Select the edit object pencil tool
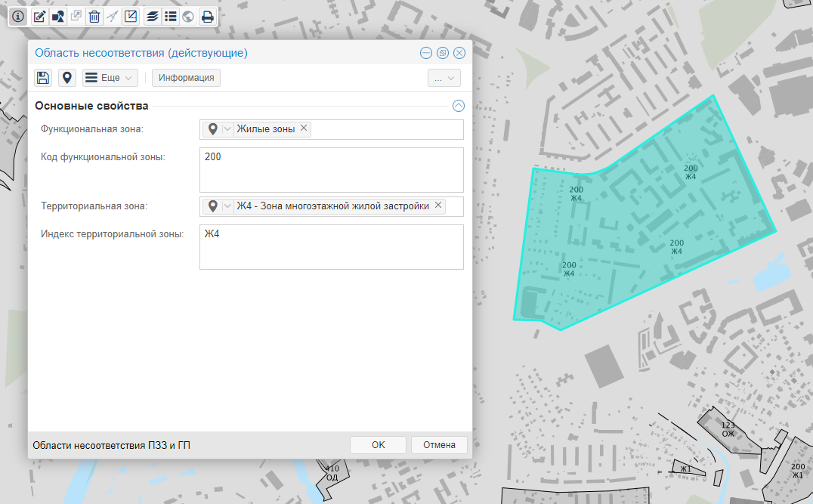The height and width of the screenshot is (504, 813). coord(39,17)
